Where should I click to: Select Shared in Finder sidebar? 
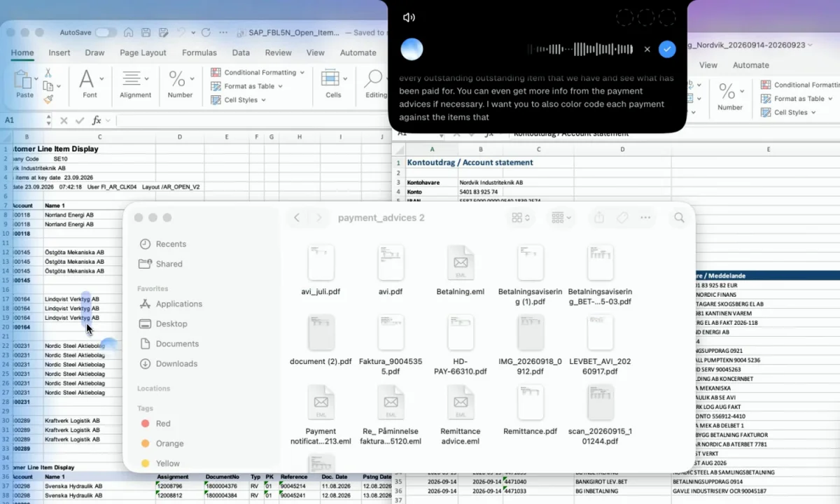pos(161,264)
